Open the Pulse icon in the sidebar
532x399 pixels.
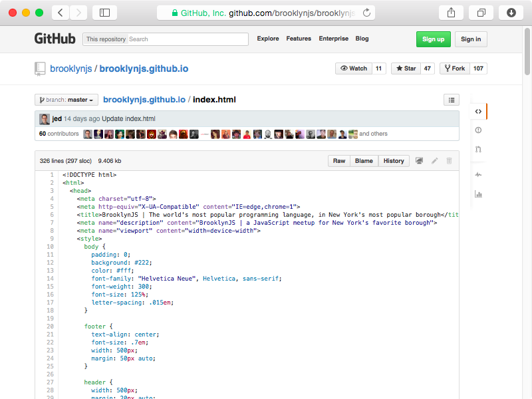click(x=478, y=175)
